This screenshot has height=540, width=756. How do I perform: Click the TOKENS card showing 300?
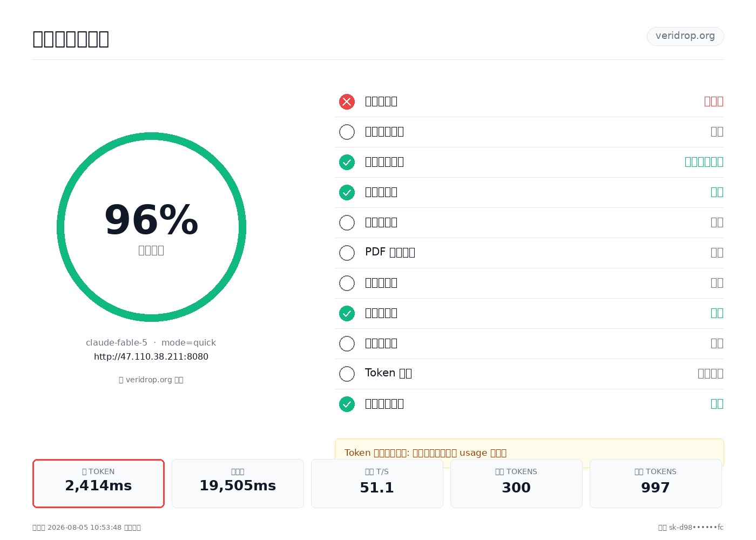(x=516, y=483)
